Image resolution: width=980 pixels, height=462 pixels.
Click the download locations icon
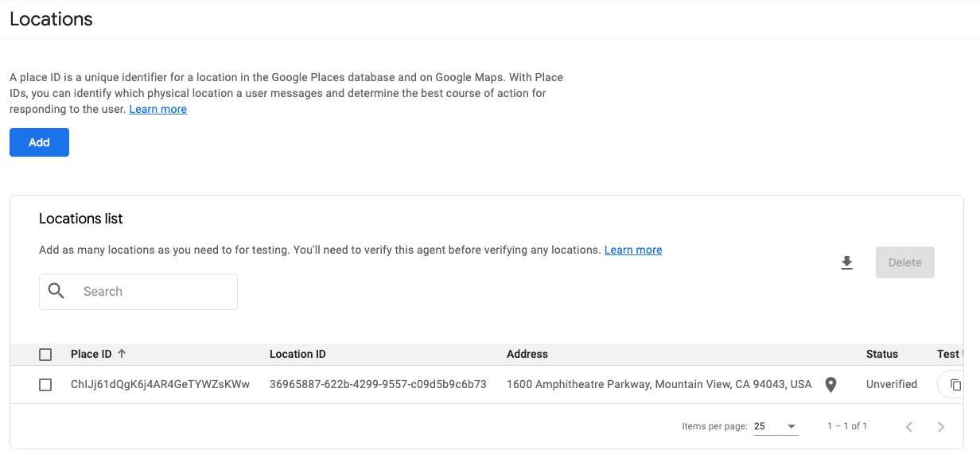tap(847, 262)
